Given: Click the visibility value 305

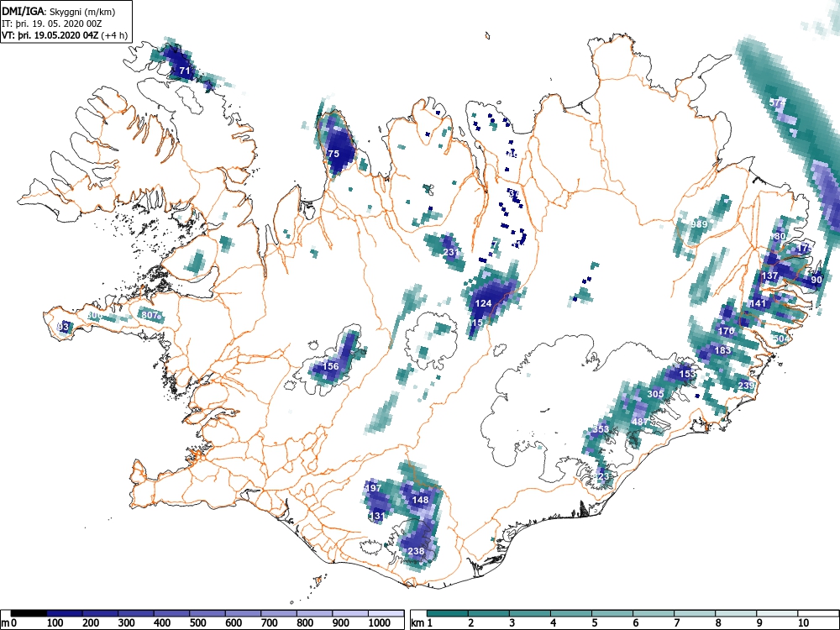Looking at the screenshot, I should click(656, 394).
